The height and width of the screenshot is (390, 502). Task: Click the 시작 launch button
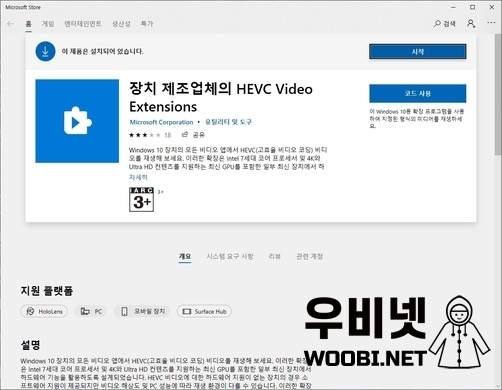click(x=418, y=52)
